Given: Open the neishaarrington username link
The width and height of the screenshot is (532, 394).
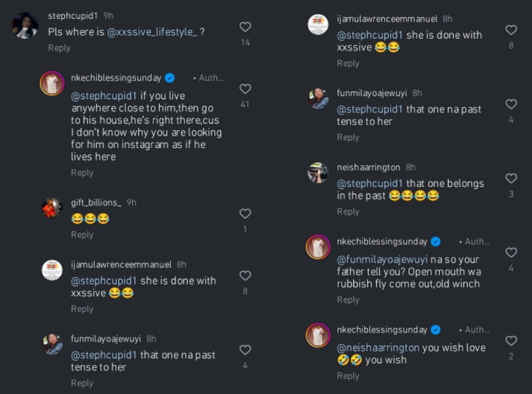Looking at the screenshot, I should (368, 168).
